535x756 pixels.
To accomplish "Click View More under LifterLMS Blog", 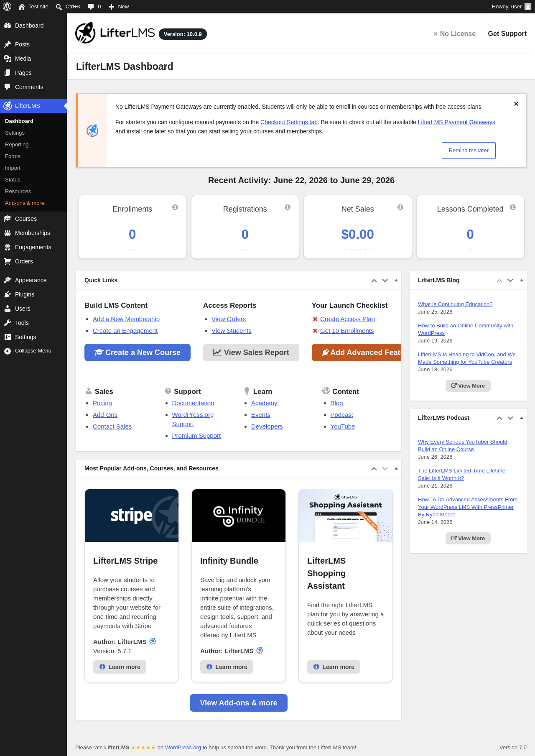I will click(468, 386).
